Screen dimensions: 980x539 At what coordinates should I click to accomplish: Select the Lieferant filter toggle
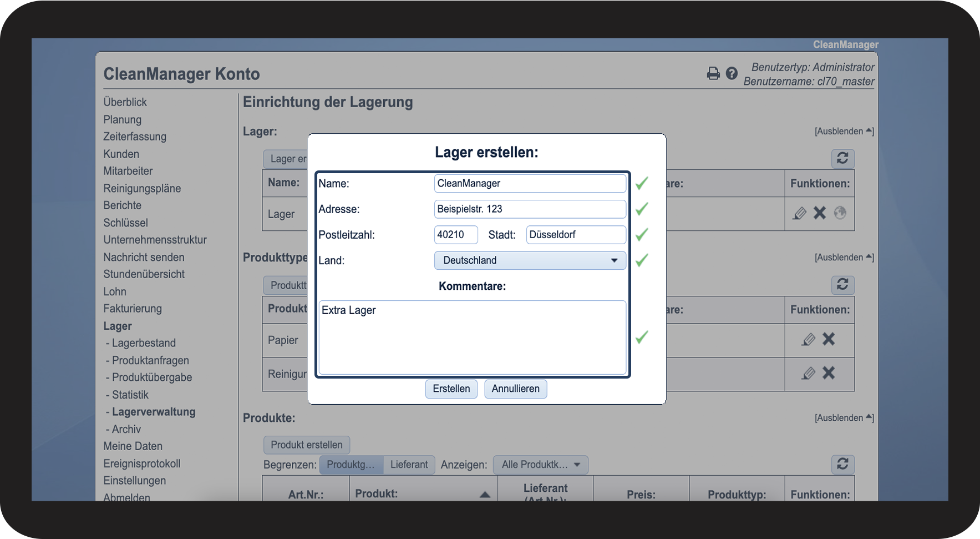pos(409,465)
